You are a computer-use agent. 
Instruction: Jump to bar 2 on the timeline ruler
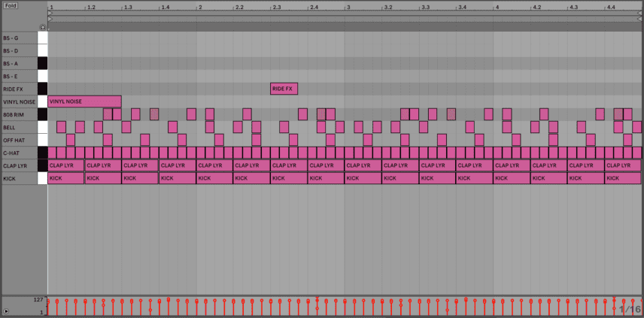click(200, 8)
